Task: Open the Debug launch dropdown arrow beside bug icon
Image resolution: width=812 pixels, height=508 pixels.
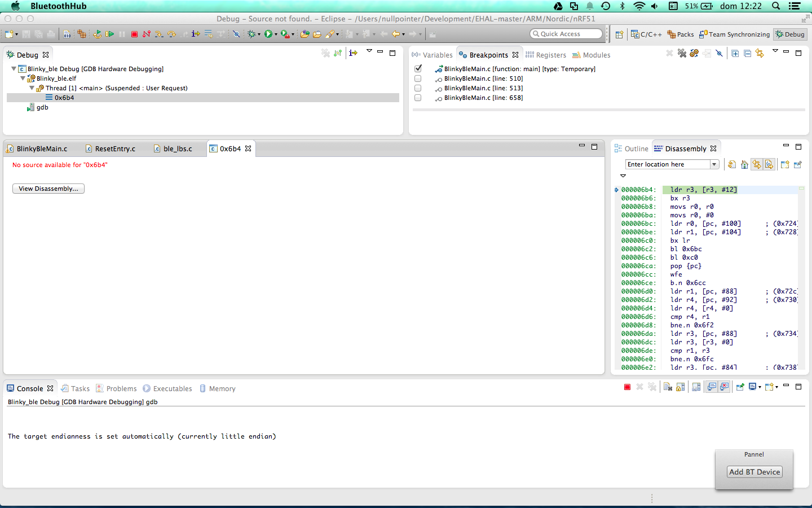Action: [259, 34]
